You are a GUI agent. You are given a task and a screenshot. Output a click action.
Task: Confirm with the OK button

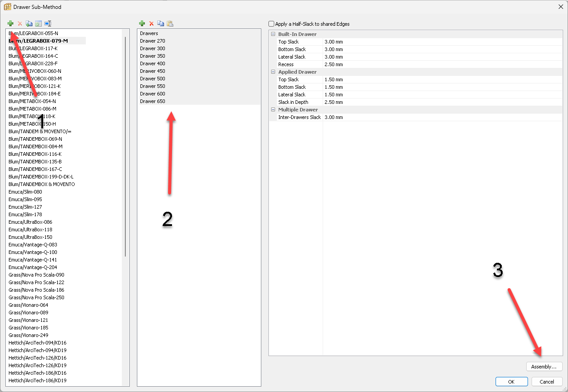click(x=512, y=381)
